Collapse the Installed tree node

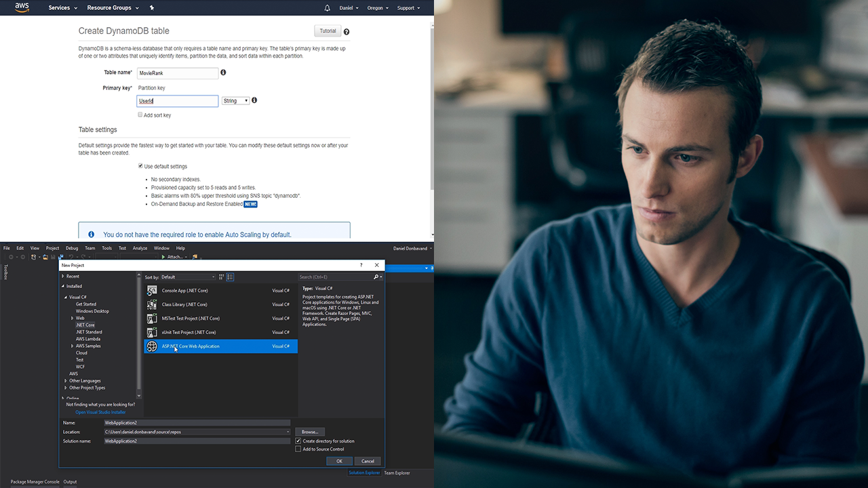(63, 286)
